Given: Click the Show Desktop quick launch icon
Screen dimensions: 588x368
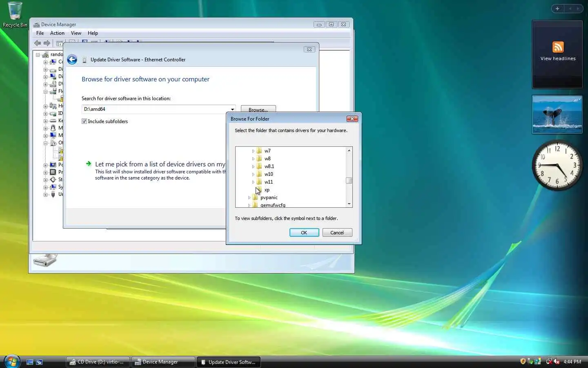Looking at the screenshot, I should coord(29,362).
